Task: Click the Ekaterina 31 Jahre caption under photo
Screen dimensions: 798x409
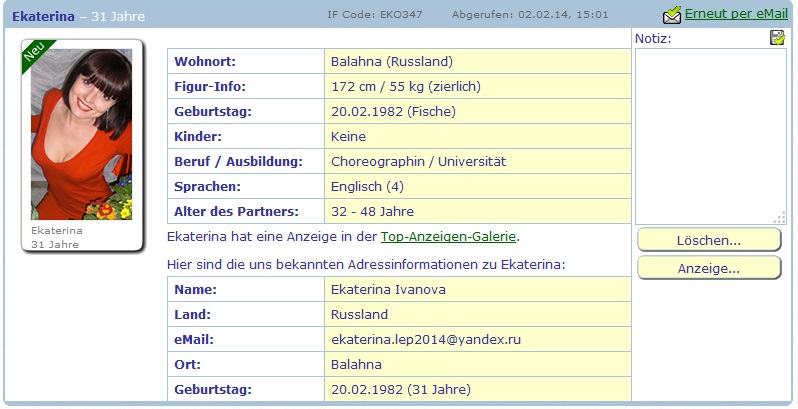Action: (x=56, y=237)
